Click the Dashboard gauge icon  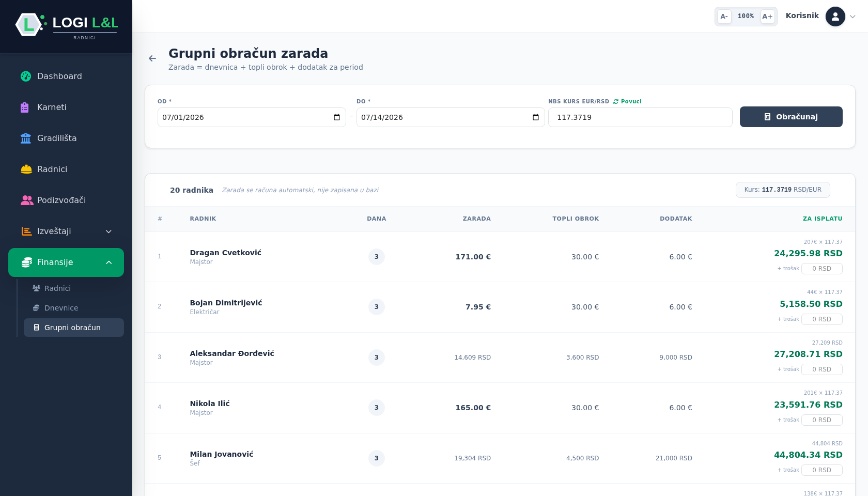[26, 76]
